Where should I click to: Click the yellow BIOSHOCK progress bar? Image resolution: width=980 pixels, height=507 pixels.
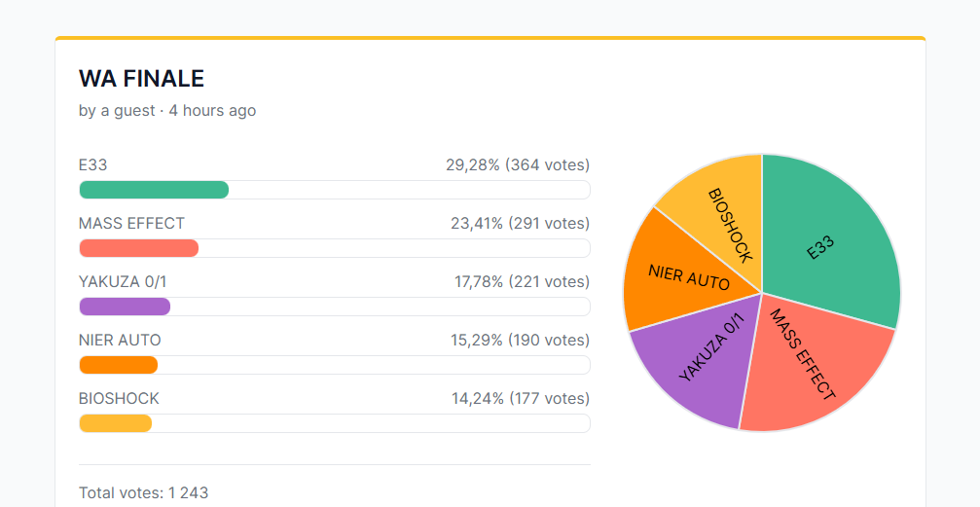click(x=335, y=423)
